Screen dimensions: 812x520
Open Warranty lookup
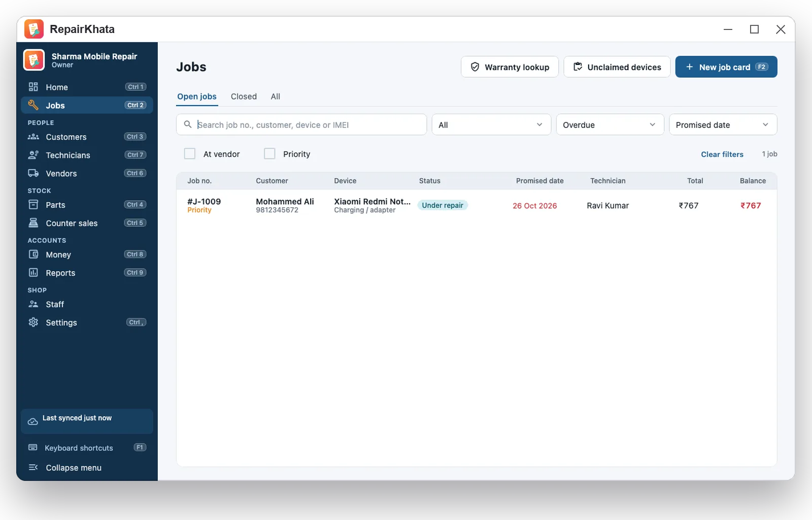(510, 67)
